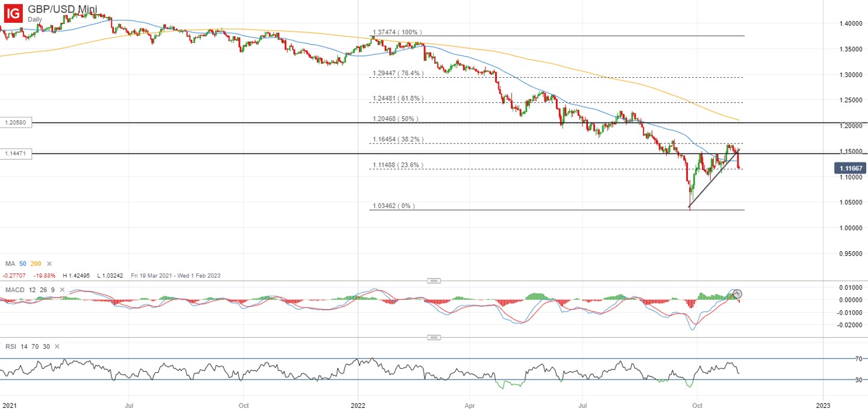This screenshot has width=868, height=409.
Task: Remove the MA indicator with its X
Action: pos(49,264)
